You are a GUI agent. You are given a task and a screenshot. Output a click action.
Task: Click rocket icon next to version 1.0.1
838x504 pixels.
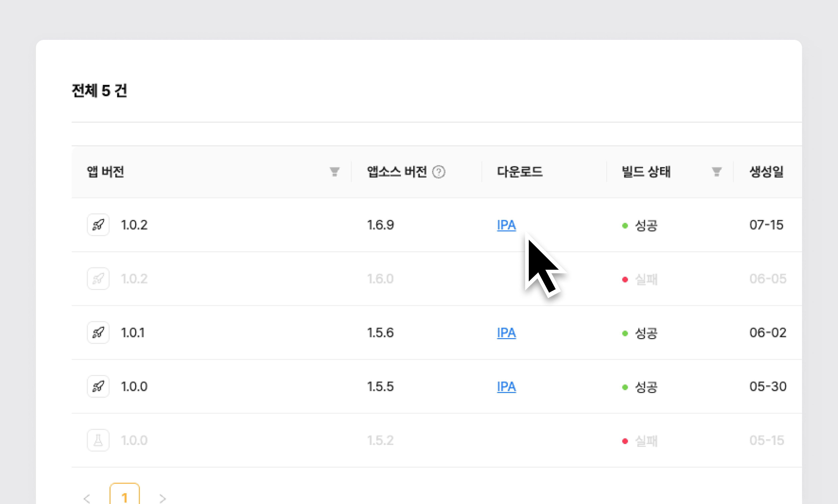tap(98, 333)
